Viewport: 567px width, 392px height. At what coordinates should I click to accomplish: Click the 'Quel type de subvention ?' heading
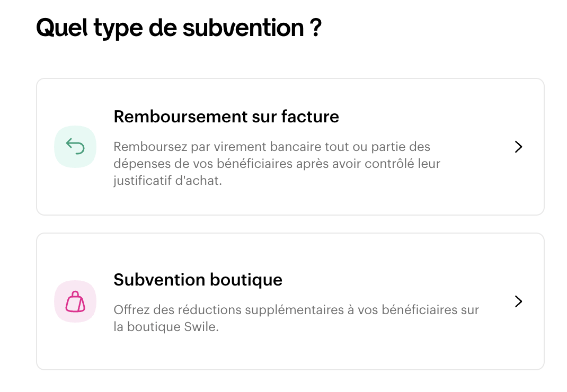[x=179, y=28]
